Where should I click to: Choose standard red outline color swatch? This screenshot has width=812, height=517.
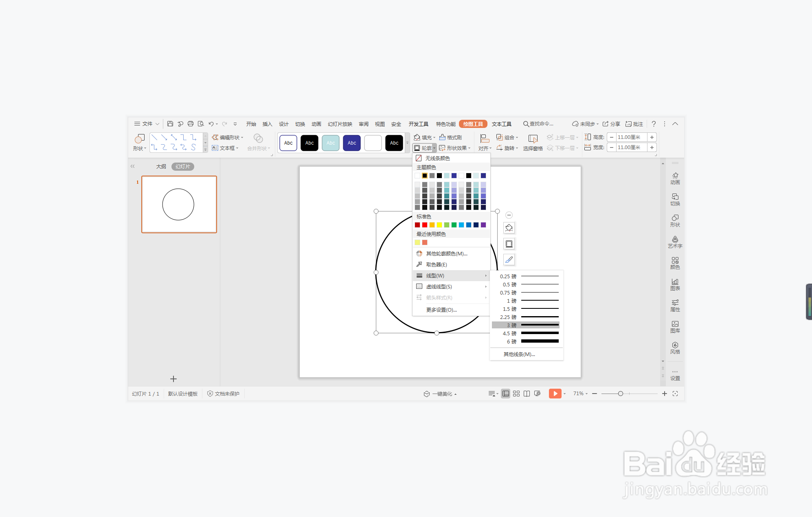coord(425,225)
